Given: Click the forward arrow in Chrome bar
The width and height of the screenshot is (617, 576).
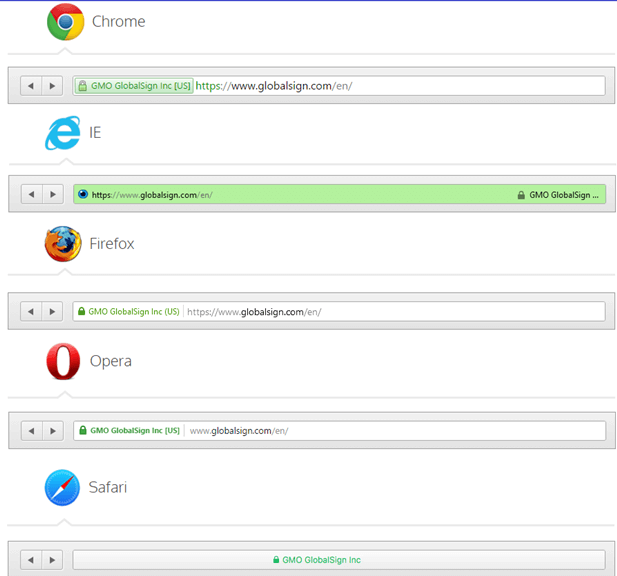Looking at the screenshot, I should 52,86.
